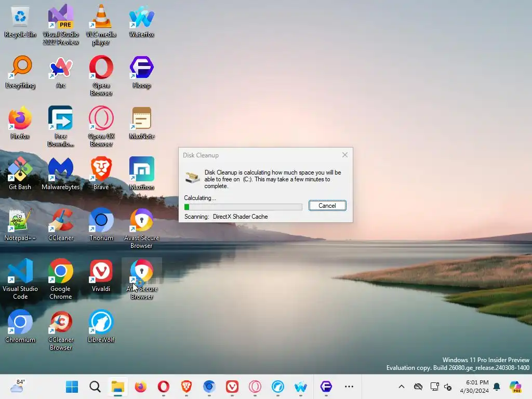This screenshot has height=399, width=532.
Task: Select the Git Bash desktop shortcut
Action: [x=20, y=175]
